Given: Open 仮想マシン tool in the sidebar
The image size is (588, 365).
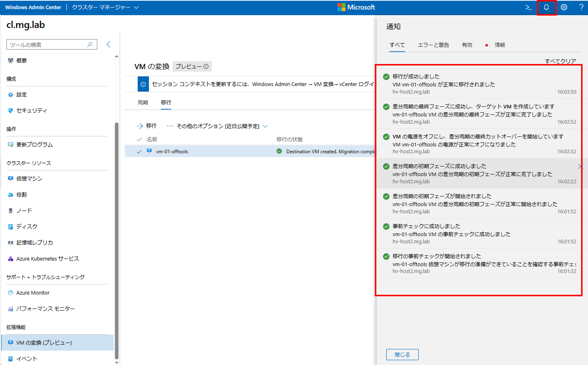Looking at the screenshot, I should pos(29,178).
